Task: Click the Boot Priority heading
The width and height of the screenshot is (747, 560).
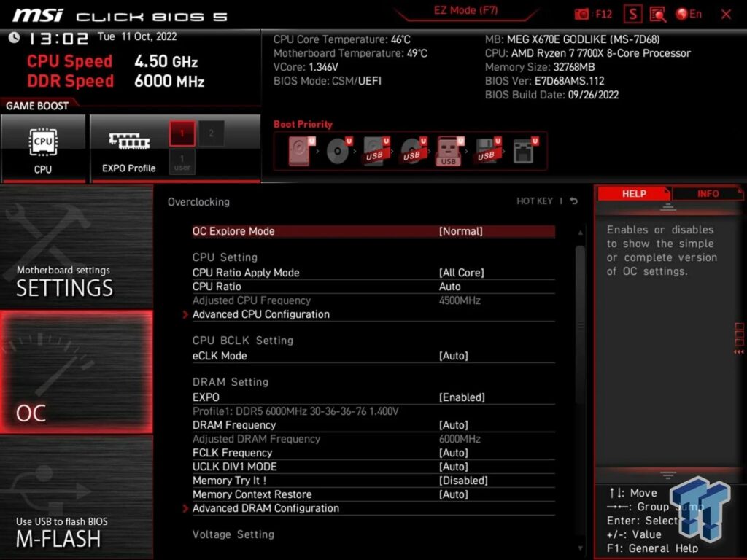Action: click(303, 124)
